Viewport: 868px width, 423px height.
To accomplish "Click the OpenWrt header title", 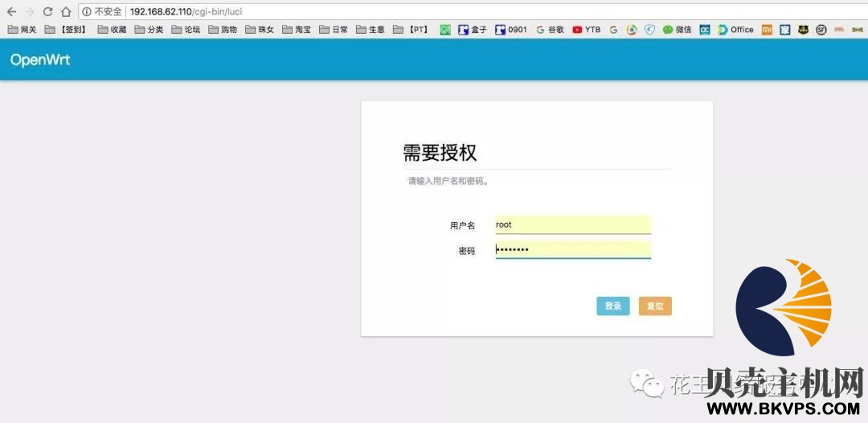I will pyautogui.click(x=40, y=60).
